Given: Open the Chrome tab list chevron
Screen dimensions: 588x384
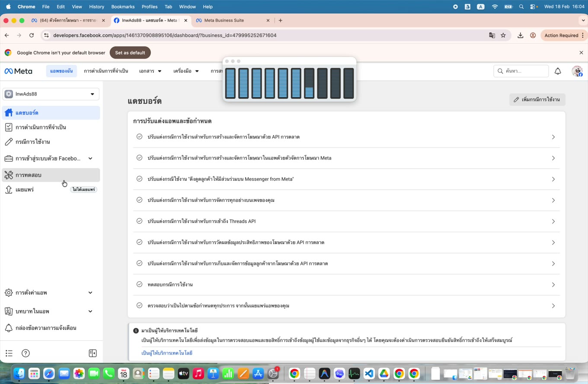Looking at the screenshot, I should (583, 20).
